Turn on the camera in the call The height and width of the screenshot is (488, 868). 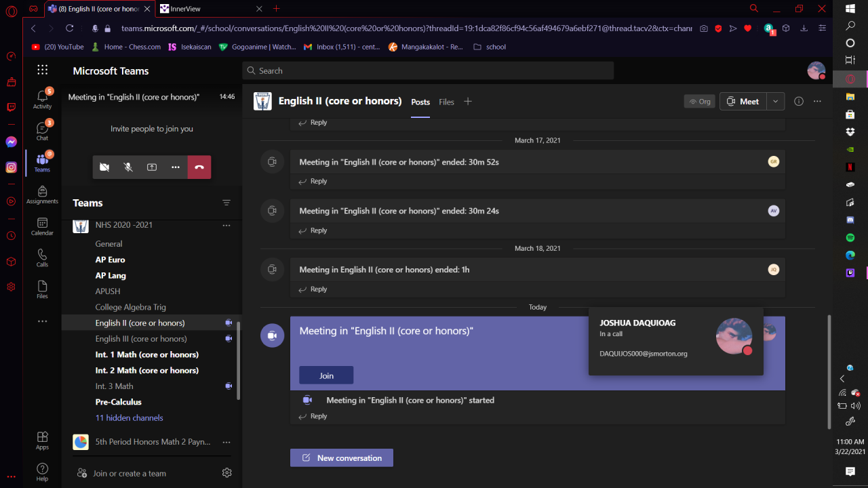(x=104, y=167)
